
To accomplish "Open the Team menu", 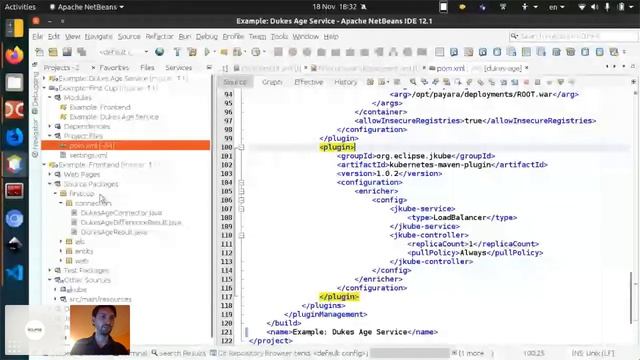I will click(x=257, y=36).
